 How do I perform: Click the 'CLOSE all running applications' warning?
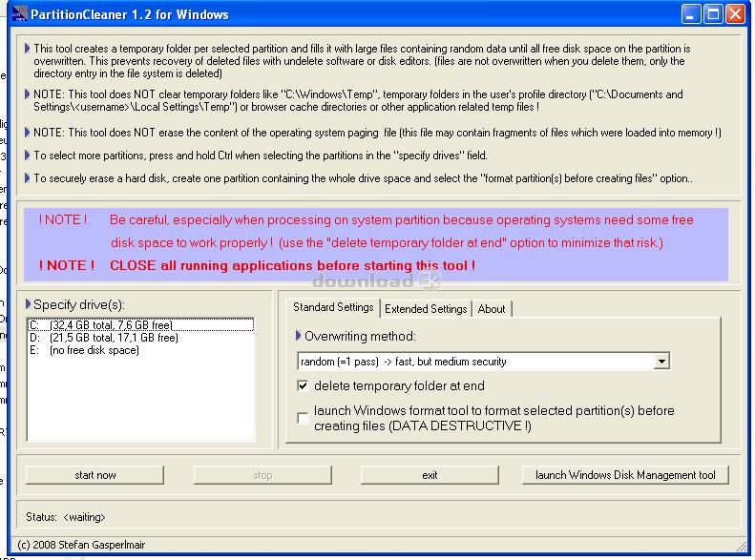click(x=292, y=265)
